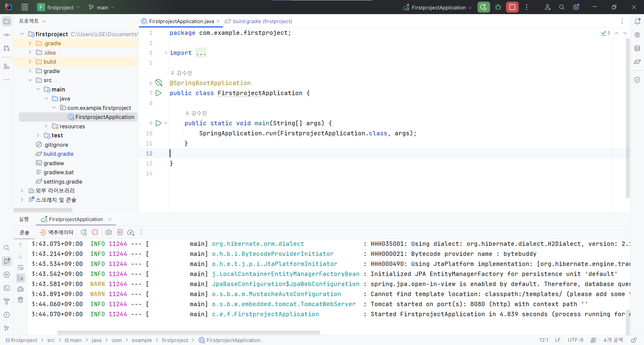
Task: Stop the running application in top toolbar
Action: [512, 7]
